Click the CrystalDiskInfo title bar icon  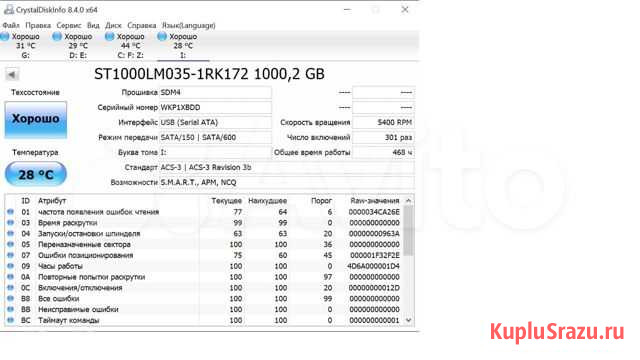click(x=8, y=9)
